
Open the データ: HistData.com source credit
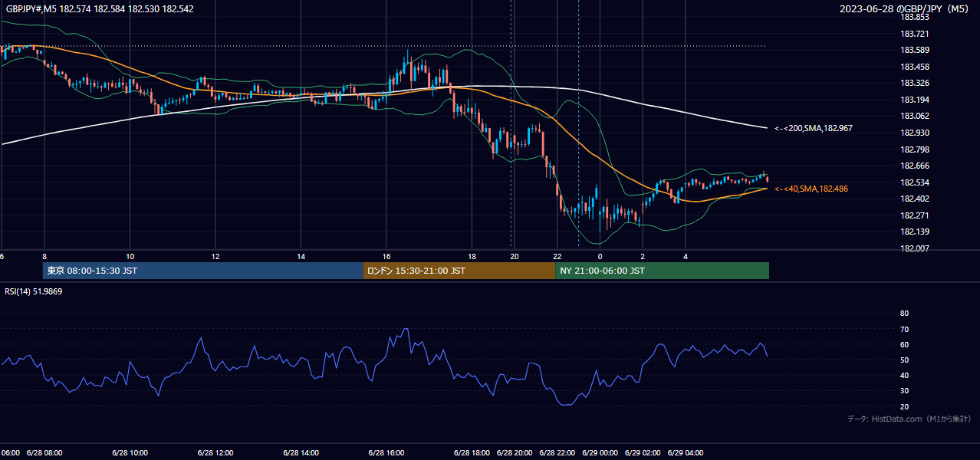(909, 419)
